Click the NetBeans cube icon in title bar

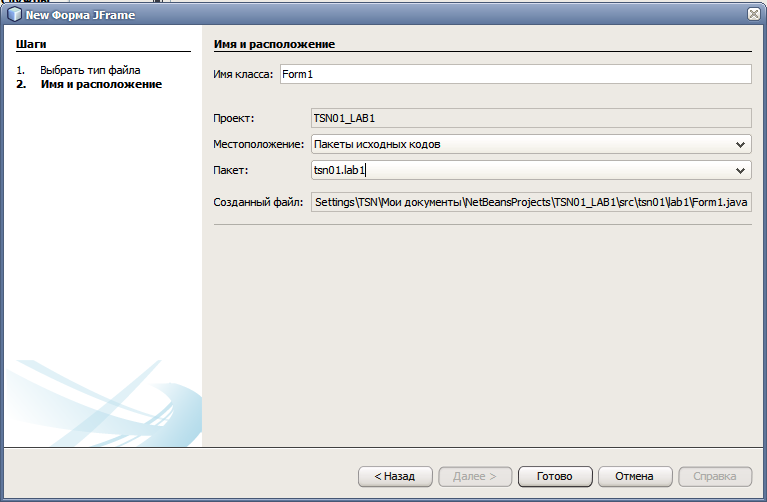click(15, 13)
